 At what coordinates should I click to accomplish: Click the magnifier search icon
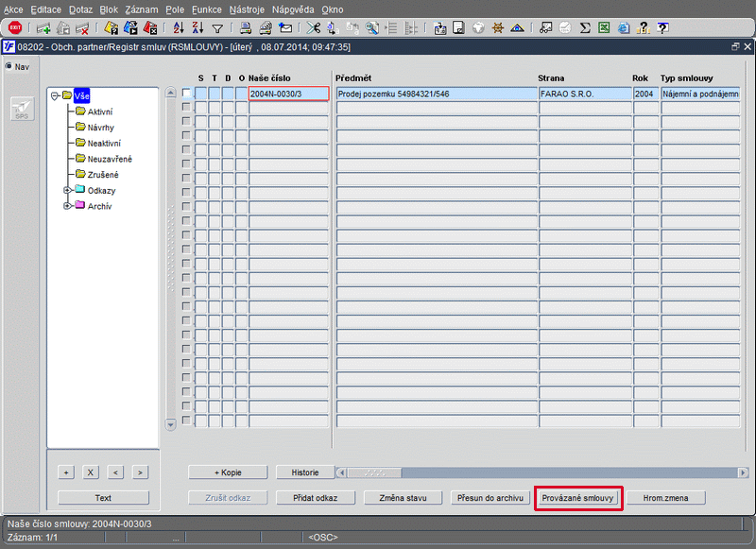(371, 28)
